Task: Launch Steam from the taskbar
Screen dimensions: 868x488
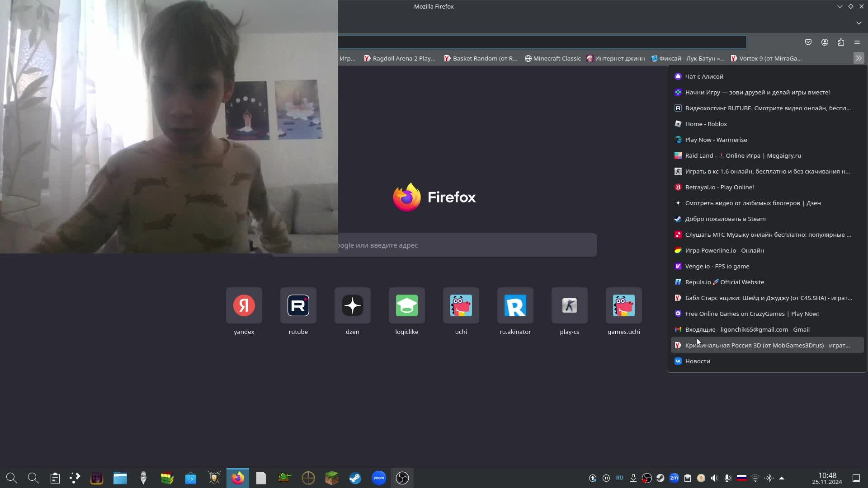Action: [x=355, y=478]
